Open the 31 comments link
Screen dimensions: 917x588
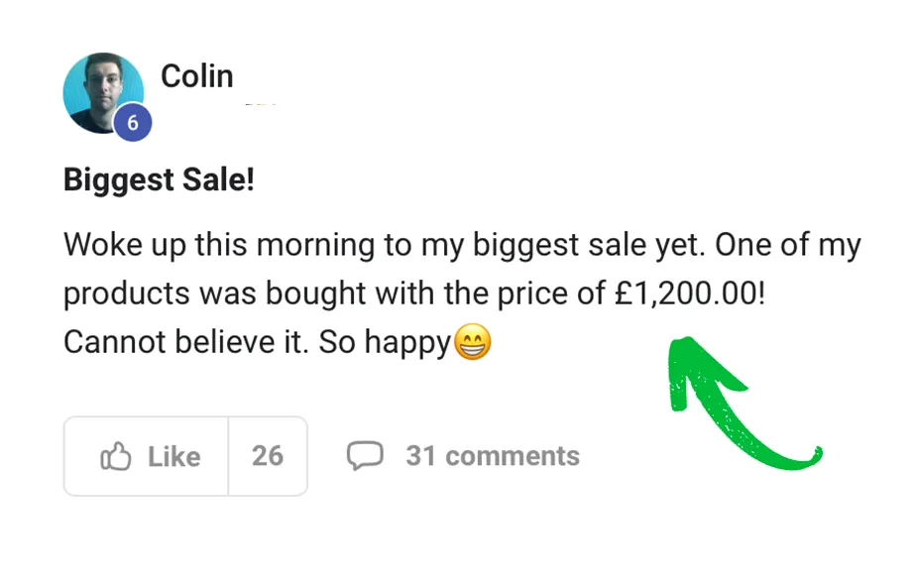click(x=492, y=456)
